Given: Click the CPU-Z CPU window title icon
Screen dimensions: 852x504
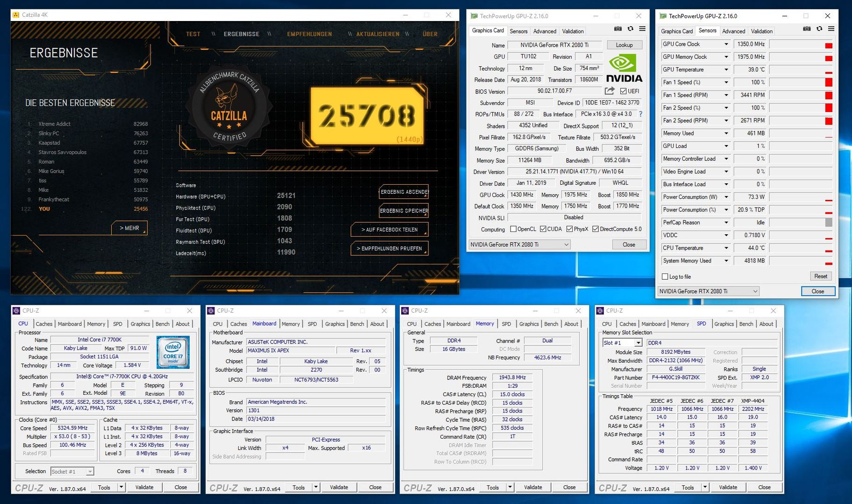Looking at the screenshot, I should [x=16, y=310].
